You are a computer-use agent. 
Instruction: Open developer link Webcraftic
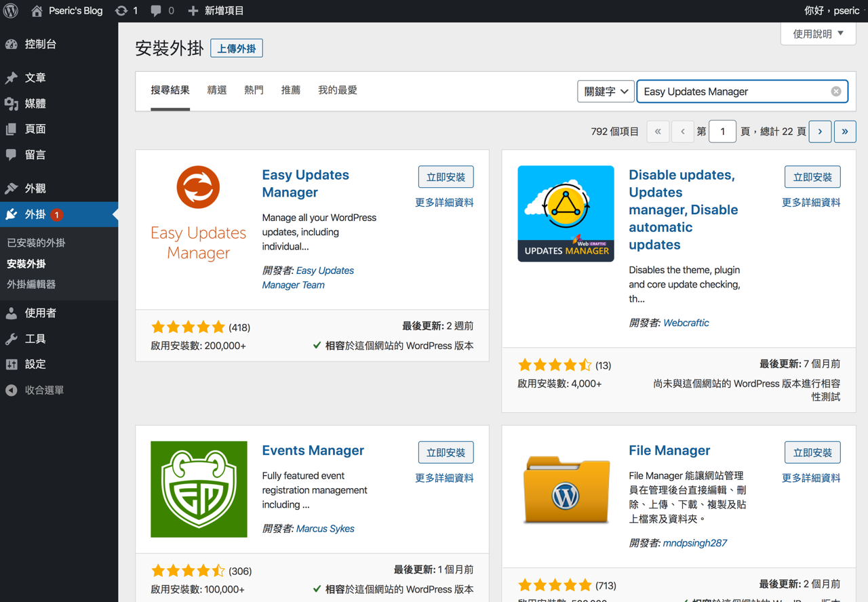(686, 323)
